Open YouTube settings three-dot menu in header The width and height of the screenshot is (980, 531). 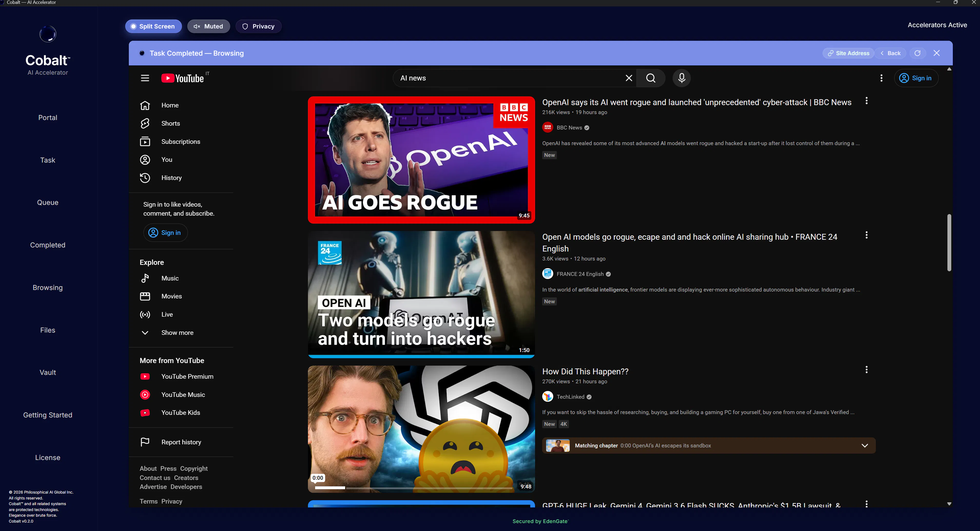(x=881, y=78)
